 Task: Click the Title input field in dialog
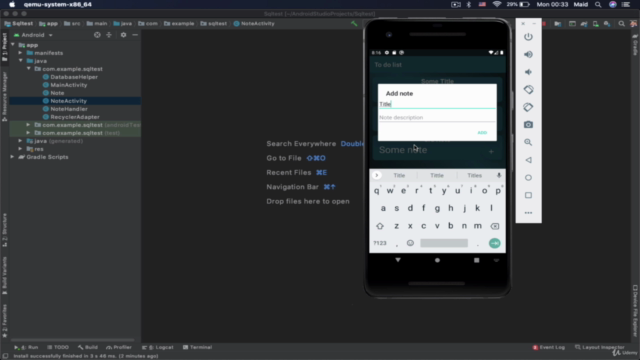click(437, 104)
